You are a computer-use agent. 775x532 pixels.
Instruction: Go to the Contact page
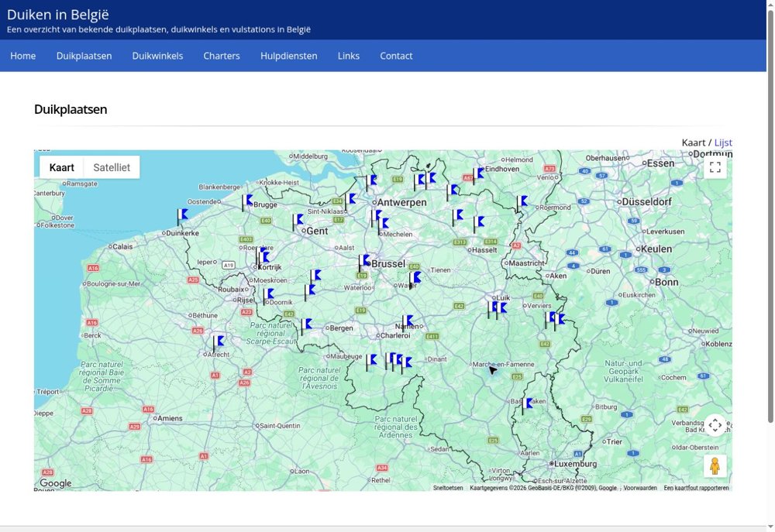(396, 56)
